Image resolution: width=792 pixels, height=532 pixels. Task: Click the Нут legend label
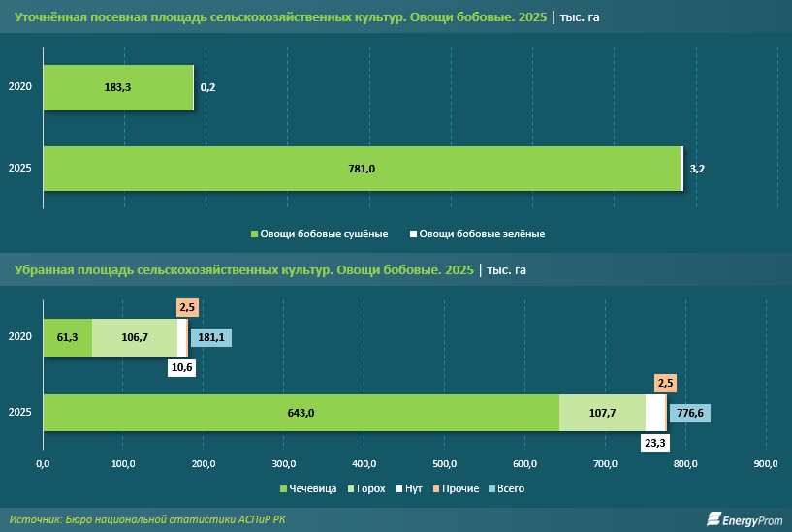(x=412, y=487)
